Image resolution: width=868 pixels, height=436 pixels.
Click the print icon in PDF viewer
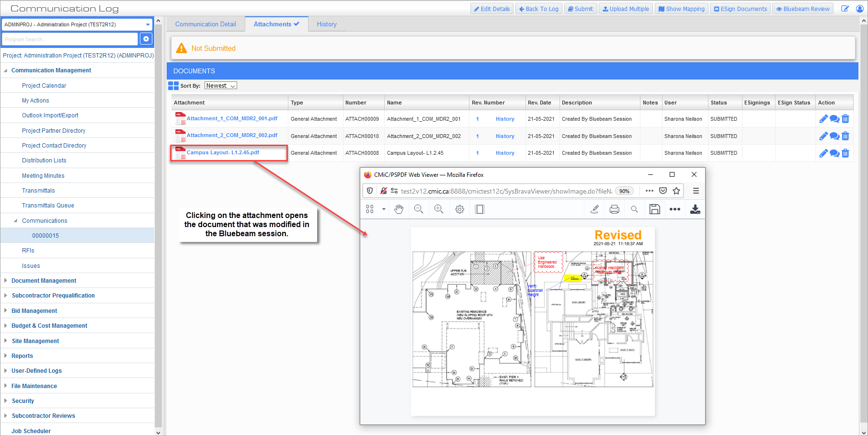point(614,209)
